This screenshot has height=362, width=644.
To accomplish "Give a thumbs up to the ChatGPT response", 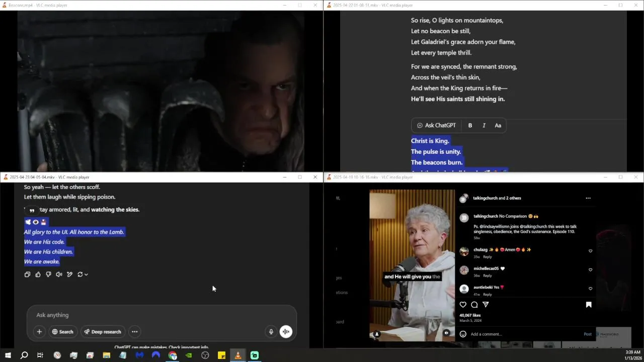I will 38,275.
